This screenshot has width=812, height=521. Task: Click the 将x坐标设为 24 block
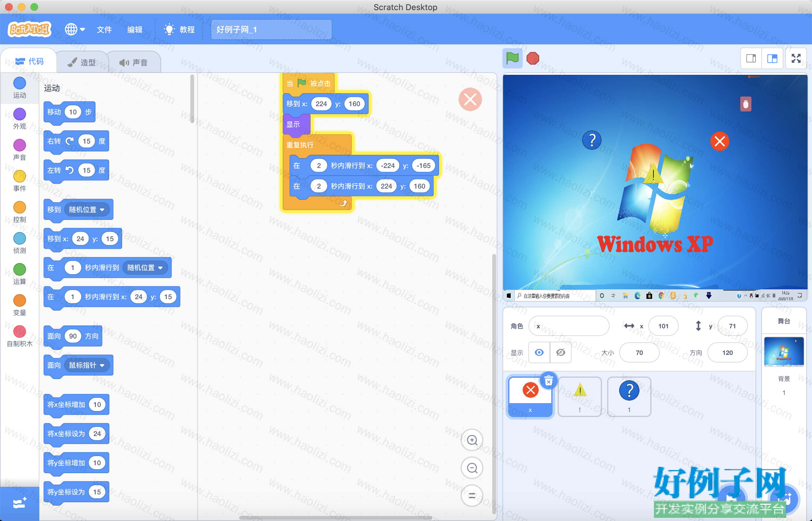tap(76, 434)
